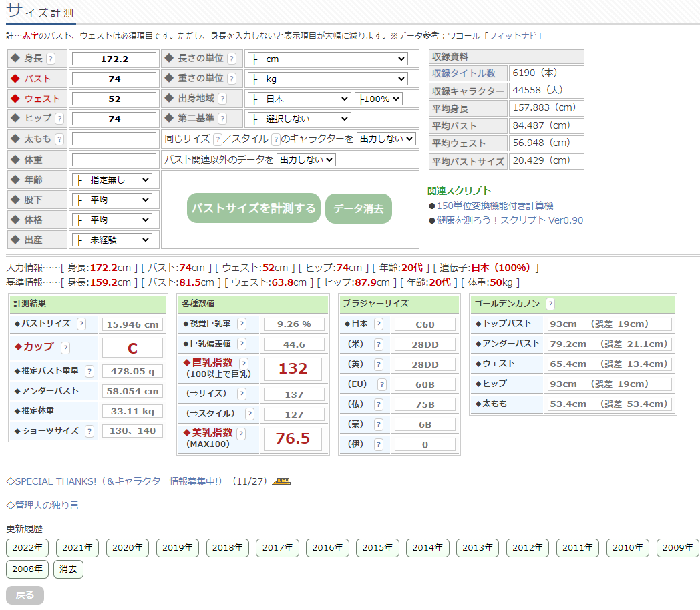Open the 出産 未経験 dropdown
The width and height of the screenshot is (700, 610).
tap(112, 240)
